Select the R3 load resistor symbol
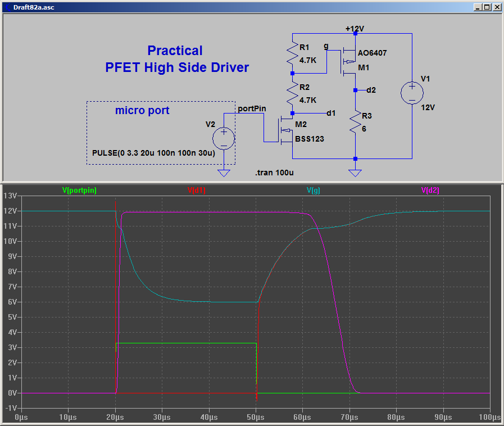504x426 pixels. pyautogui.click(x=355, y=121)
